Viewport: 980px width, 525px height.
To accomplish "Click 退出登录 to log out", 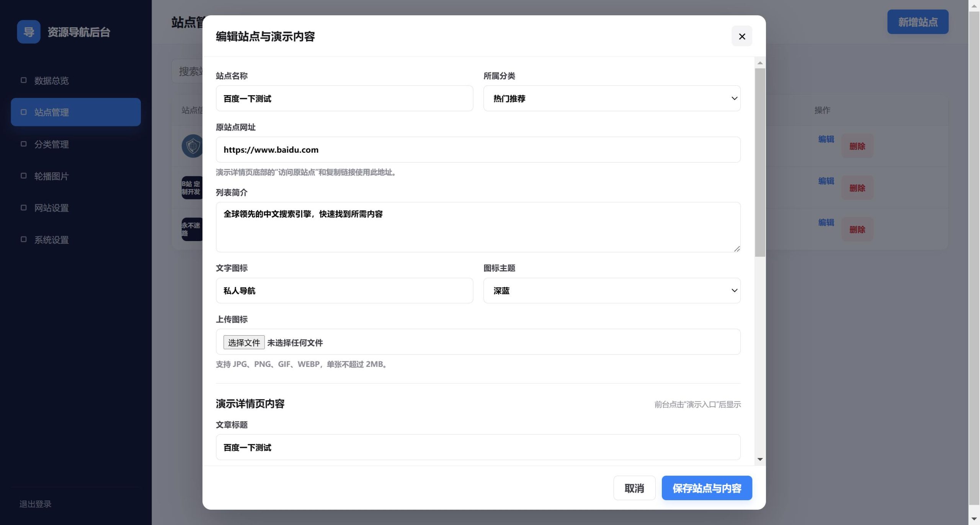I will (x=35, y=504).
